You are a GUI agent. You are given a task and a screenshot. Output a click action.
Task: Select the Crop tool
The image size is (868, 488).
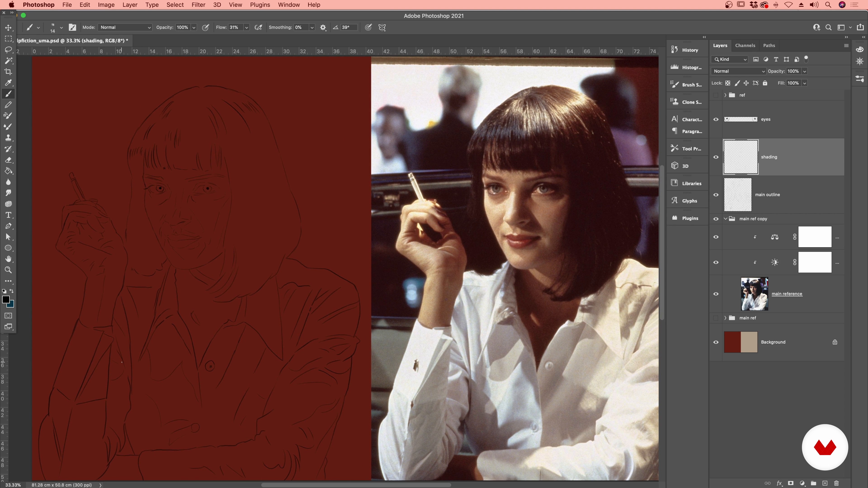8,72
